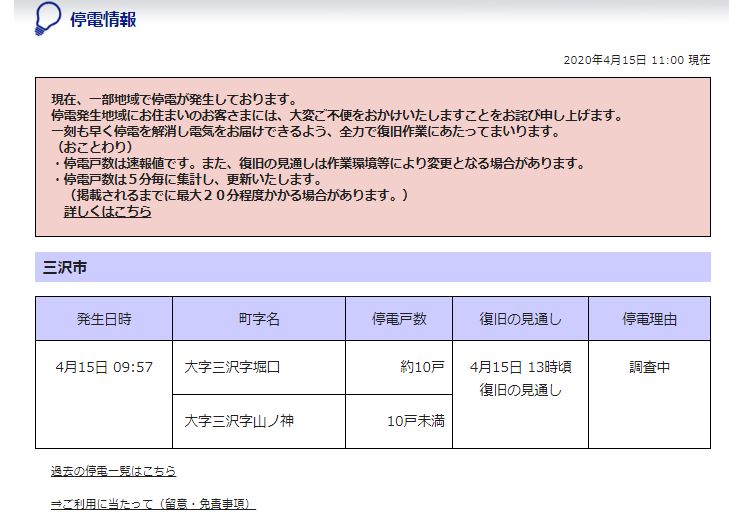Click the 停電戸数 column header

[x=399, y=319]
